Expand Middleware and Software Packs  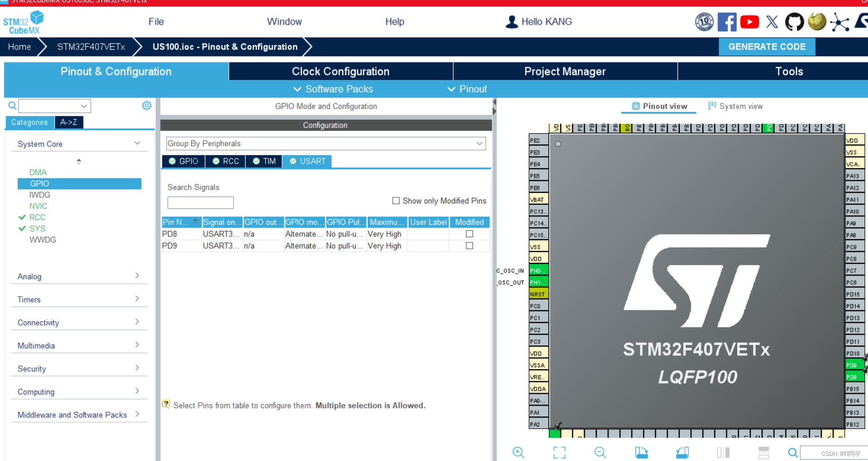coord(79,415)
